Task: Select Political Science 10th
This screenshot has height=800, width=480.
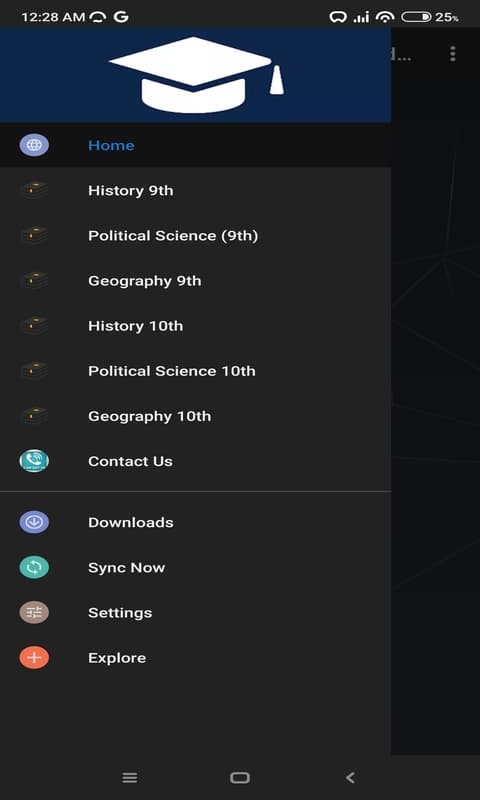Action: [195, 371]
